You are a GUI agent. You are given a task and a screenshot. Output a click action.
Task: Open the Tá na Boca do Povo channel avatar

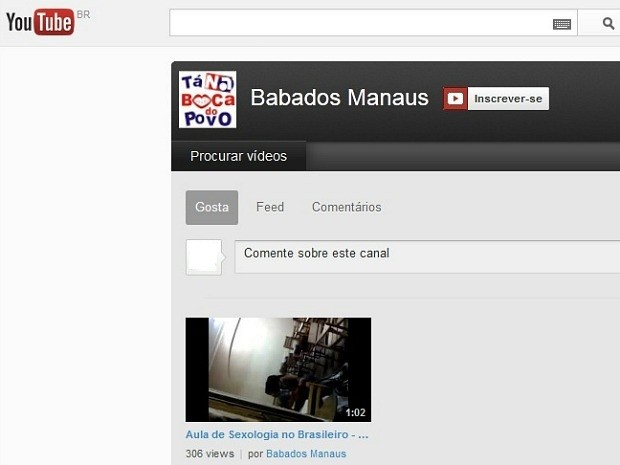208,99
